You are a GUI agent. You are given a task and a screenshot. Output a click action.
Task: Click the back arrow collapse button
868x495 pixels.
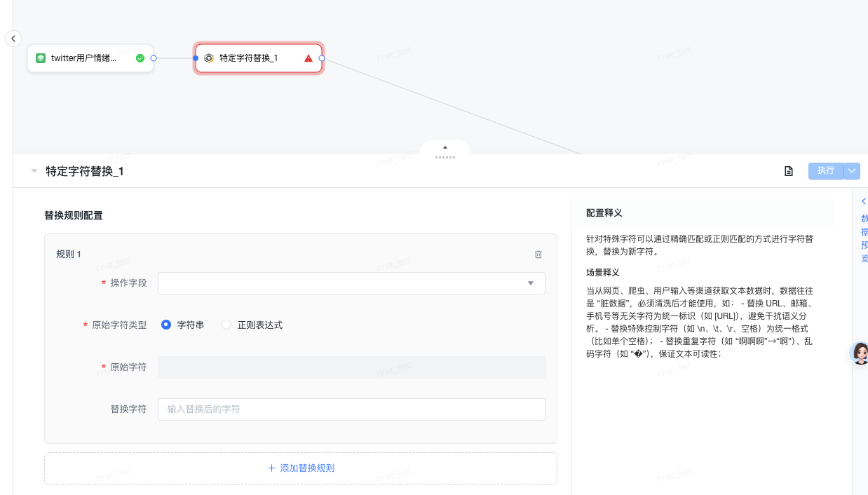click(13, 39)
